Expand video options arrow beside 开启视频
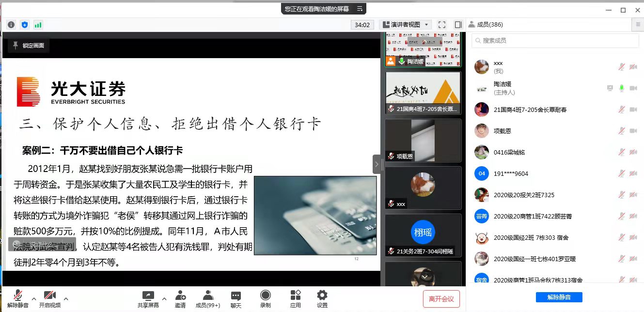 [66, 298]
